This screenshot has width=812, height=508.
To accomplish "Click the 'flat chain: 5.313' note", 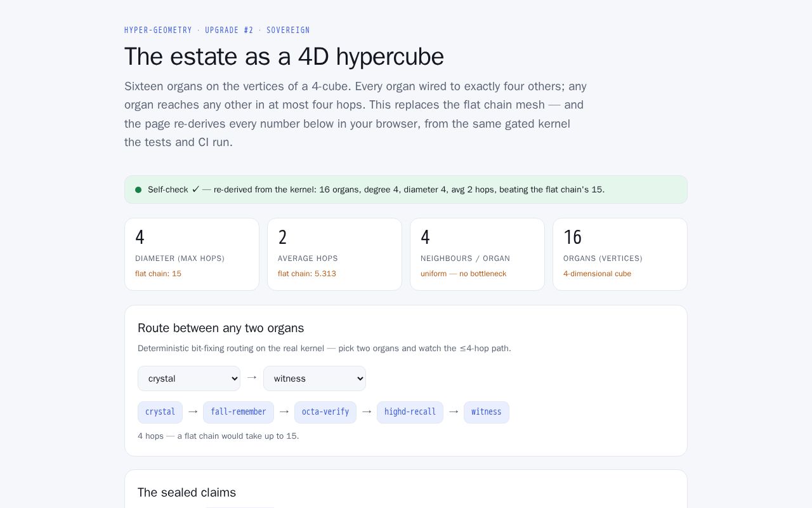I will pos(307,274).
